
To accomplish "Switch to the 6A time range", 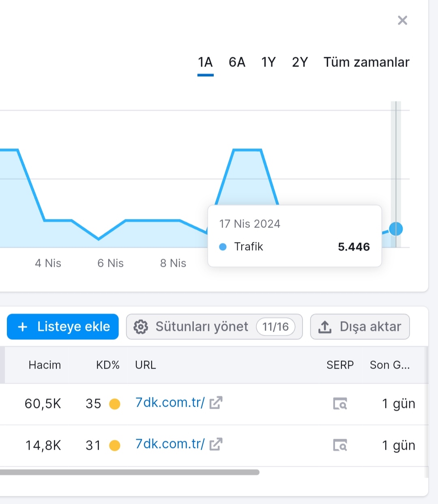I will pos(237,62).
